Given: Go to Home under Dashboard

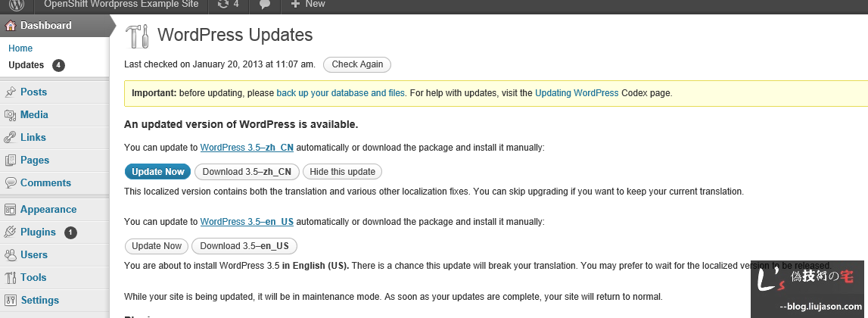Looking at the screenshot, I should coord(20,48).
